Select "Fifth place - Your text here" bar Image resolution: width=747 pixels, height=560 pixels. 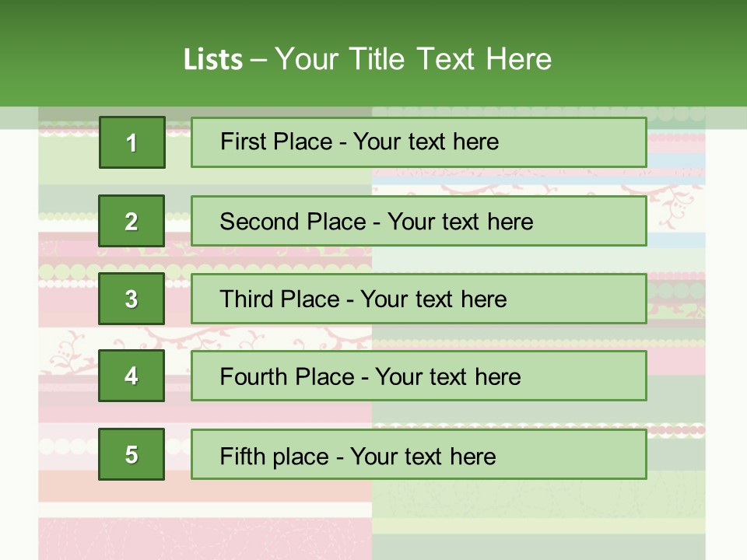click(x=419, y=454)
